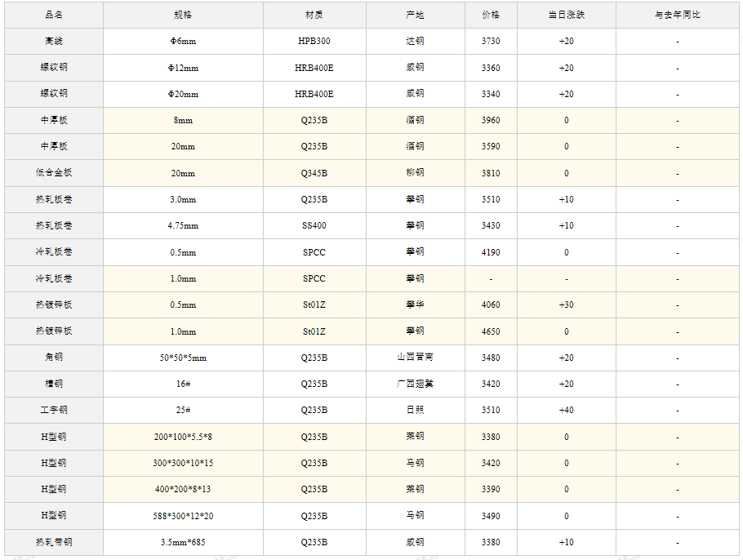The height and width of the screenshot is (560, 743).
Task: Select the 200*100*5.5*8 specification cell
Action: pos(183,437)
